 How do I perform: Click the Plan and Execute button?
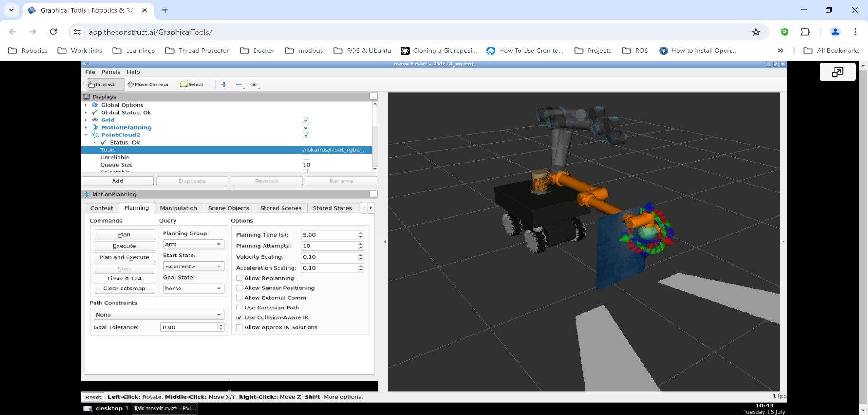pos(124,257)
